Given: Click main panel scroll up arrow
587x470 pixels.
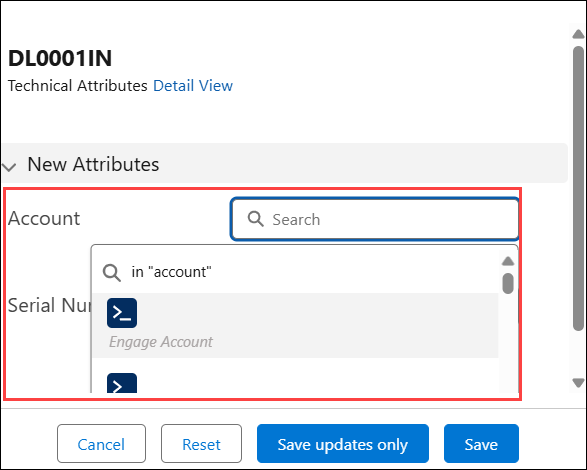Looking at the screenshot, I should (578, 34).
